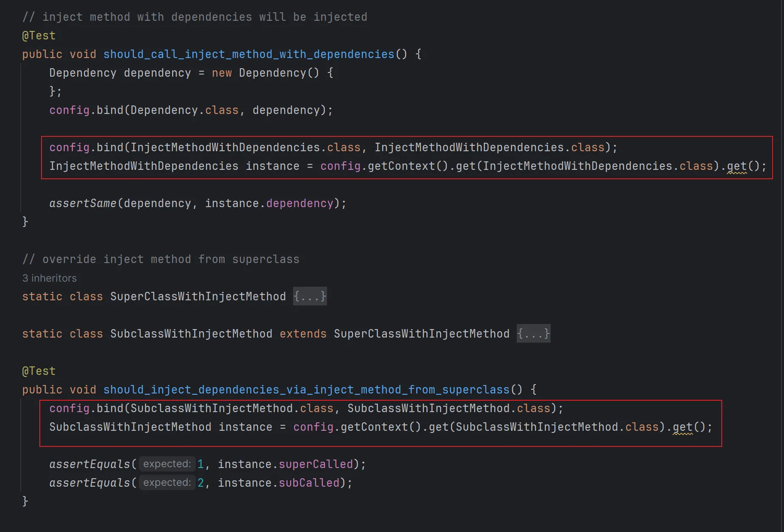Click 'expected:' hint before value 1

tap(167, 464)
